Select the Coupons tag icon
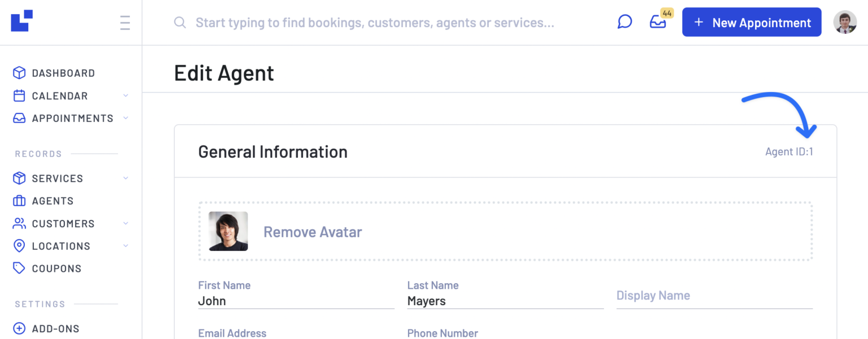The height and width of the screenshot is (339, 868). [19, 268]
